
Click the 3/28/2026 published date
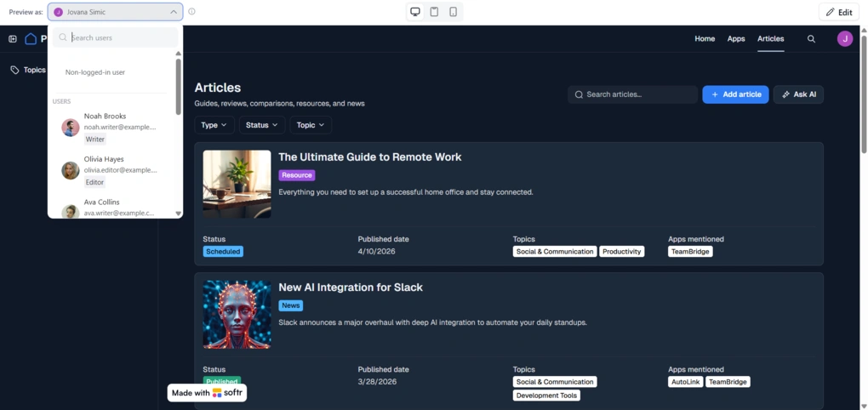377,381
